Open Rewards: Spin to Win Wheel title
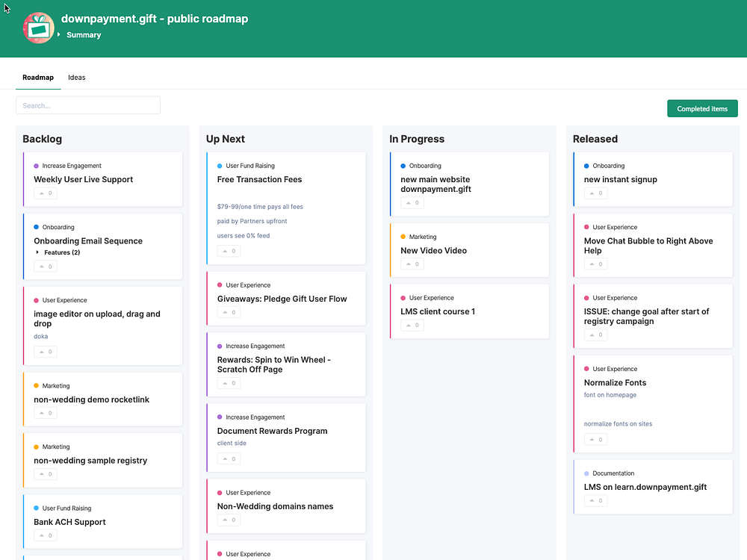Viewport: 747px width, 560px height. pyautogui.click(x=274, y=365)
